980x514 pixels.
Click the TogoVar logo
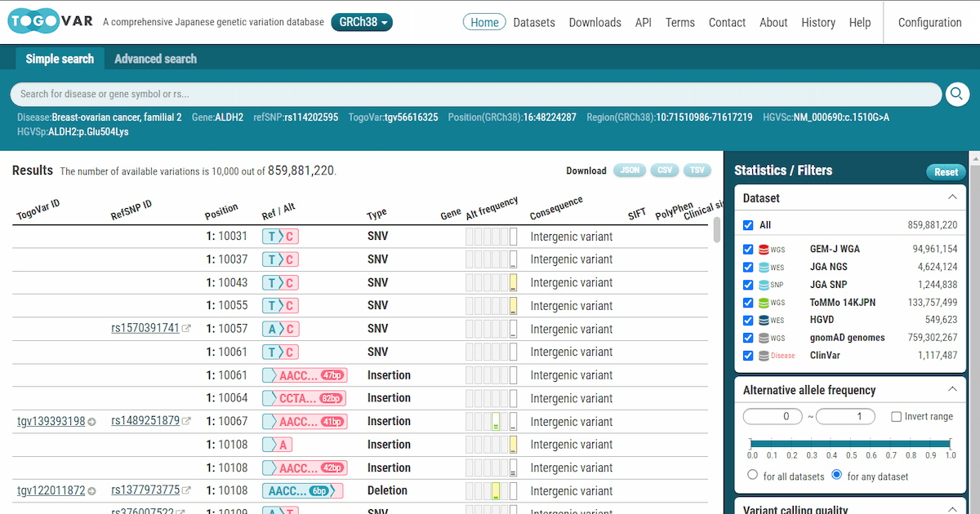pyautogui.click(x=49, y=23)
